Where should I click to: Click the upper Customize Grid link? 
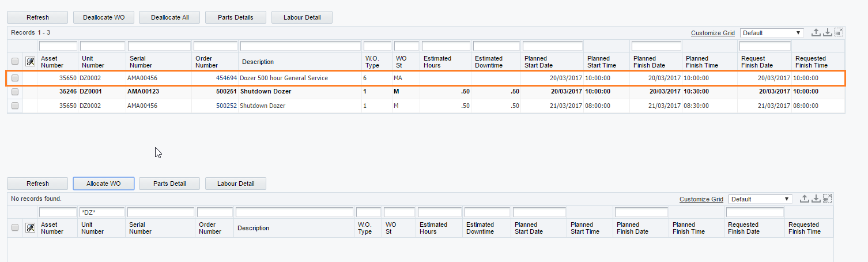pos(713,33)
